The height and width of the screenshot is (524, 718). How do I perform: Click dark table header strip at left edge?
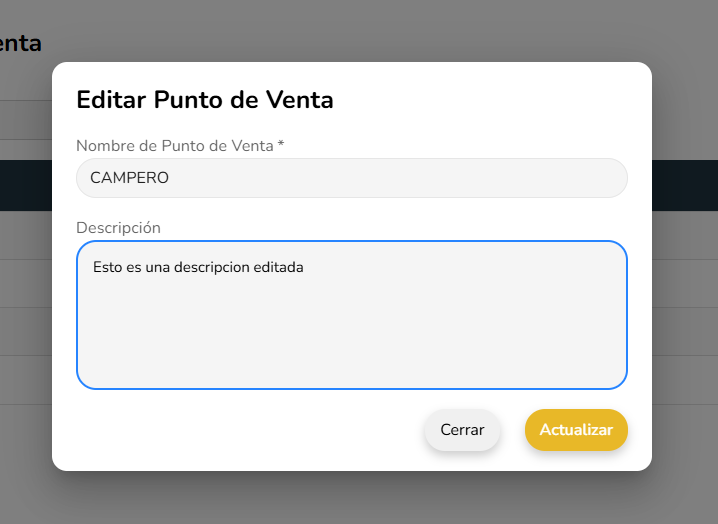[25, 185]
